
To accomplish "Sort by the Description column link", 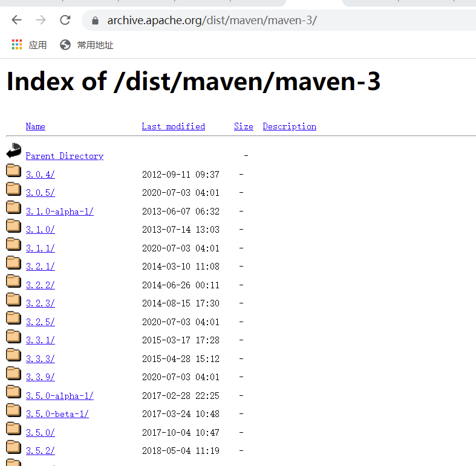I will pyautogui.click(x=290, y=126).
